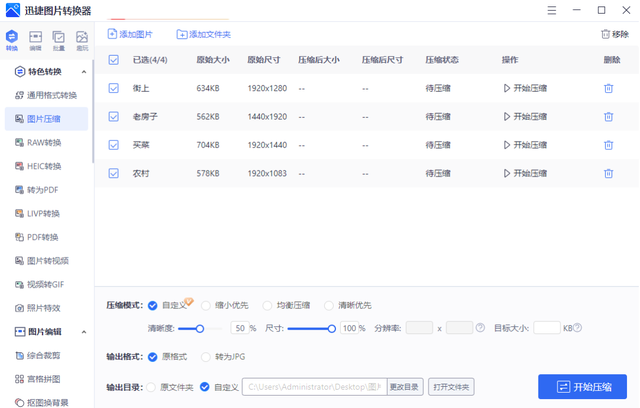Start compressing 老房子 with 开始压缩
Image resolution: width=640 pixels, height=408 pixels.
coord(525,117)
